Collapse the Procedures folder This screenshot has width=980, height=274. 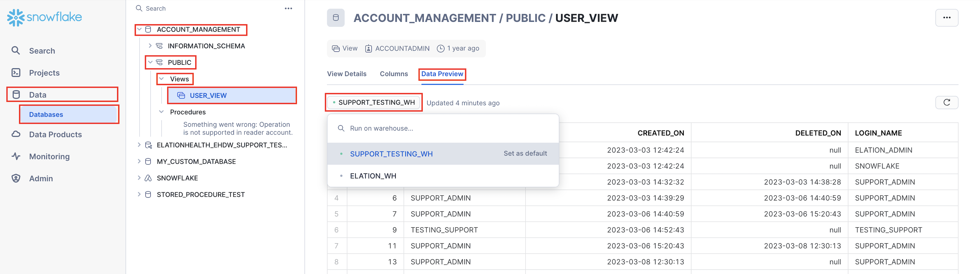pyautogui.click(x=161, y=112)
